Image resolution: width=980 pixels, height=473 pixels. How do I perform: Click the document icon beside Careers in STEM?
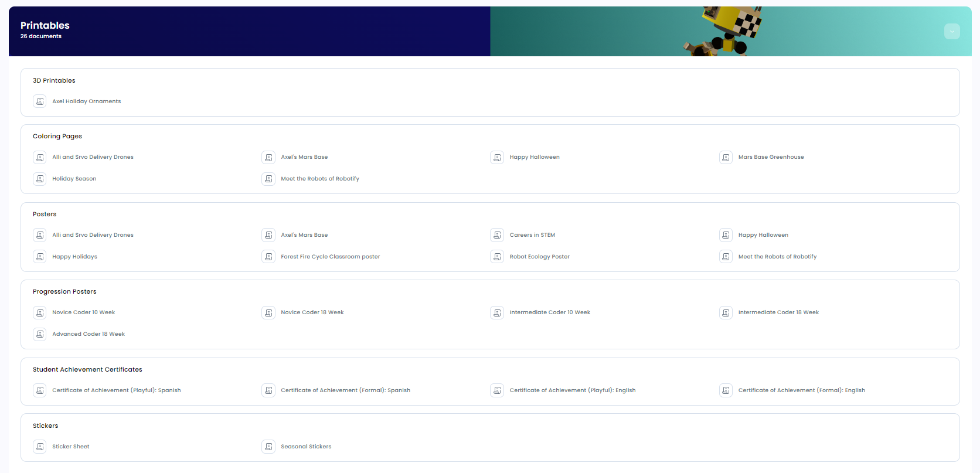(497, 235)
